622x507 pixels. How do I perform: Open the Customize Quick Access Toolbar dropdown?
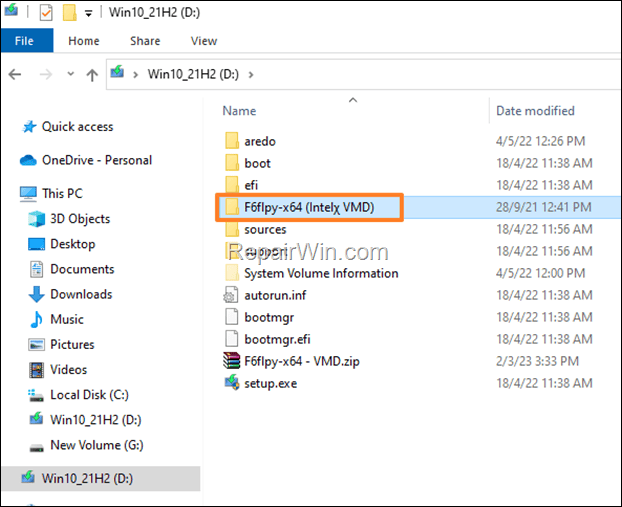tap(88, 14)
